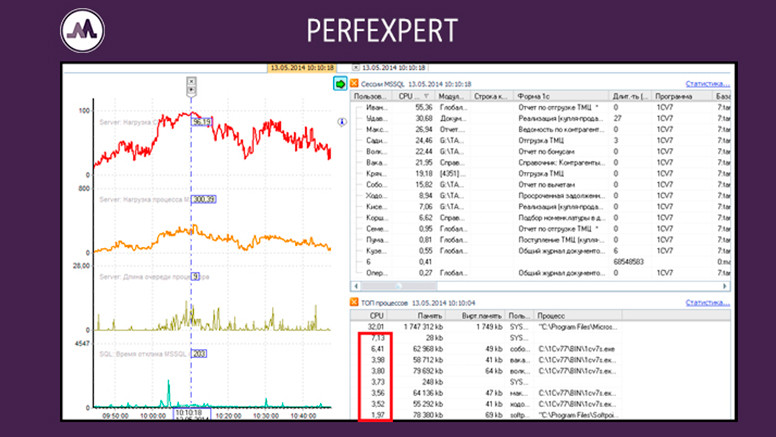Click scroll right arrow of sessions table
Viewport: 776px width, 437px height.
[x=725, y=286]
